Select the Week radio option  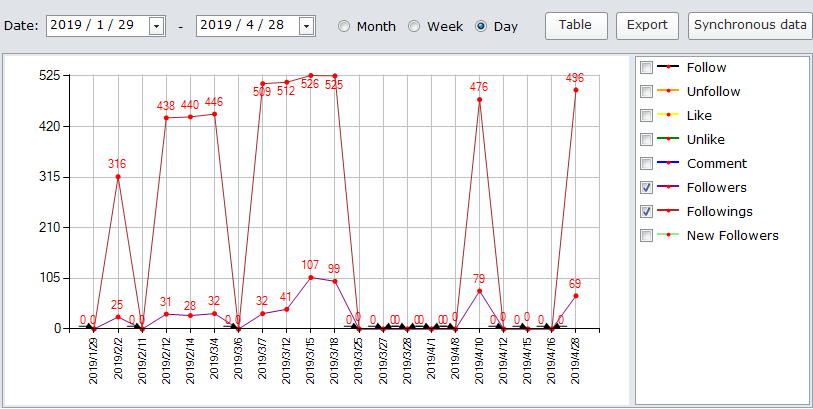click(415, 26)
